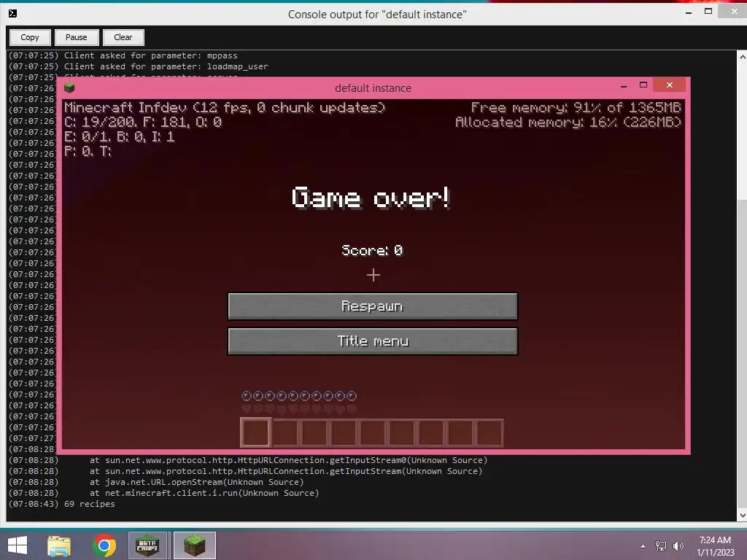Maximize the console output window
The image size is (747, 560).
[708, 12]
